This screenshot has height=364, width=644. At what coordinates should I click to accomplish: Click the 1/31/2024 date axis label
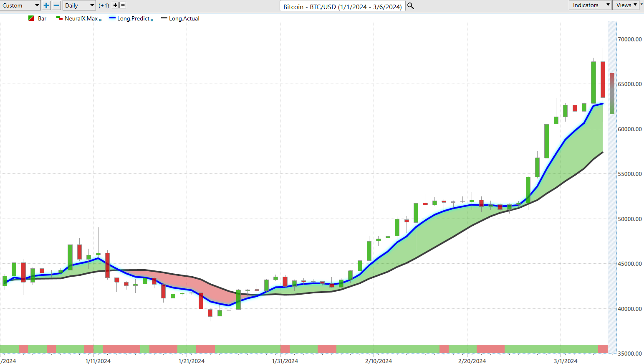point(285,361)
